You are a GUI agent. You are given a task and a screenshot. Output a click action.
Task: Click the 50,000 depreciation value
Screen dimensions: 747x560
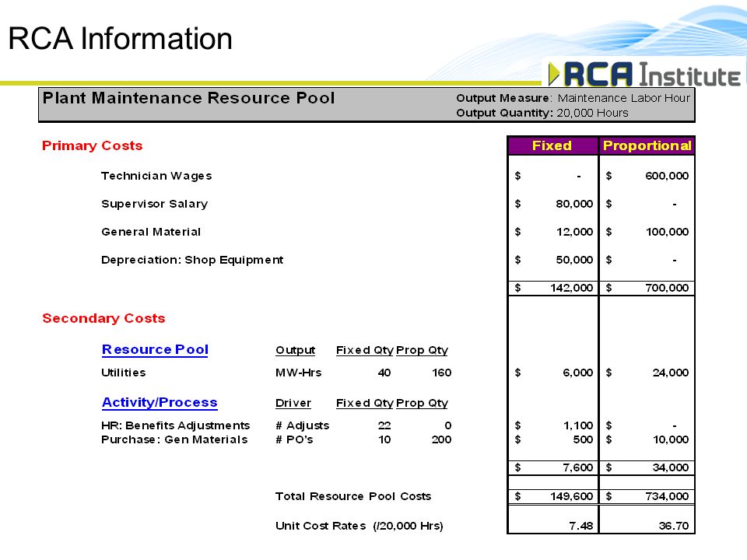coord(574,260)
